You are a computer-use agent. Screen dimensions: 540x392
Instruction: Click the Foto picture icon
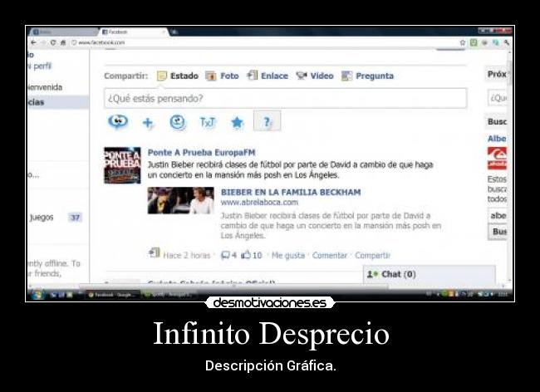coord(210,76)
